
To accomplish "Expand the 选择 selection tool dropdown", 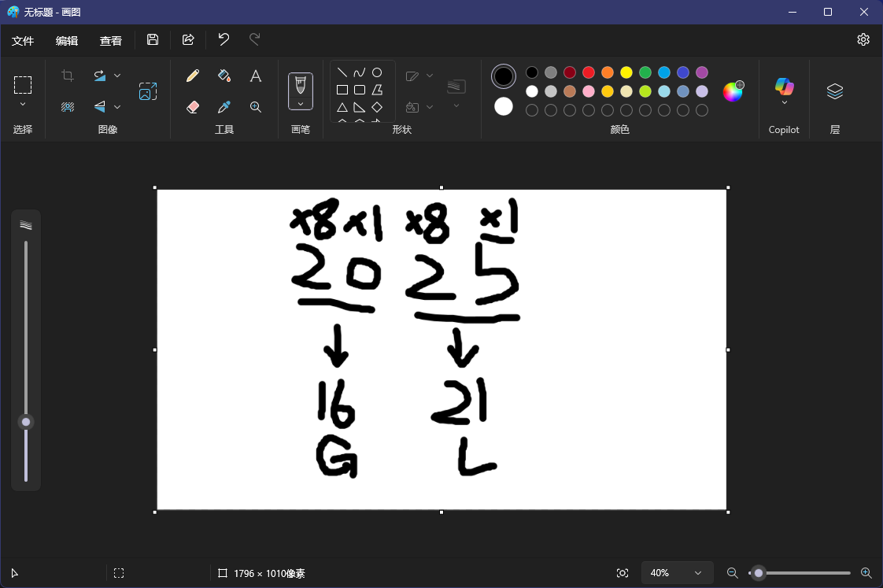I will (23, 105).
